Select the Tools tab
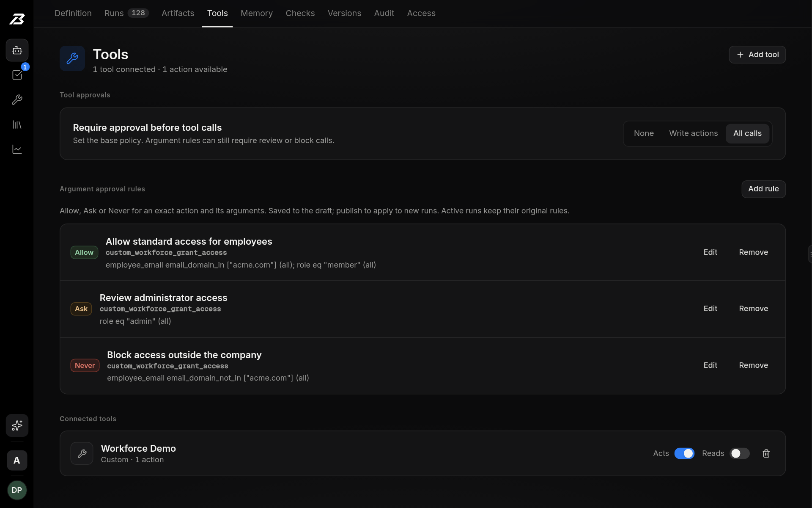The height and width of the screenshot is (508, 812). 217,14
